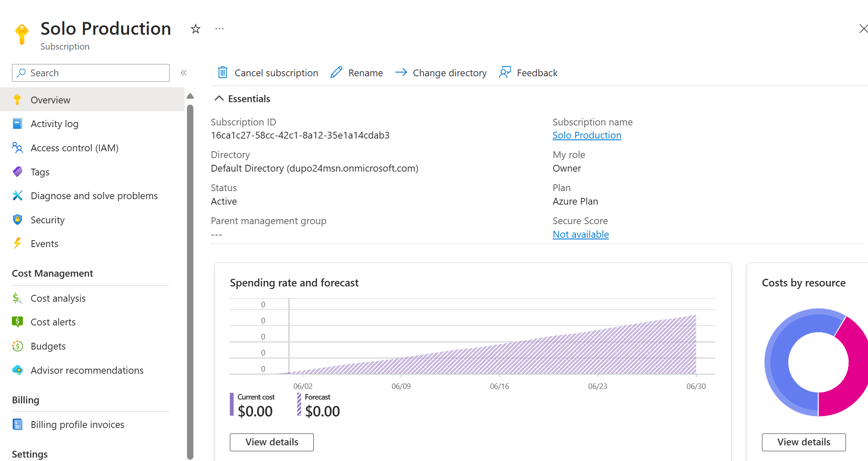Click the Diagnose wrench icon

[17, 195]
